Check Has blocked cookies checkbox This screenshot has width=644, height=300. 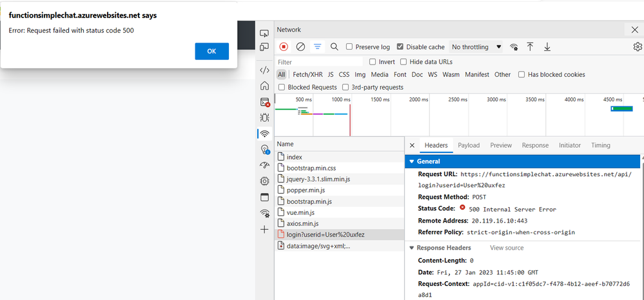coord(522,74)
